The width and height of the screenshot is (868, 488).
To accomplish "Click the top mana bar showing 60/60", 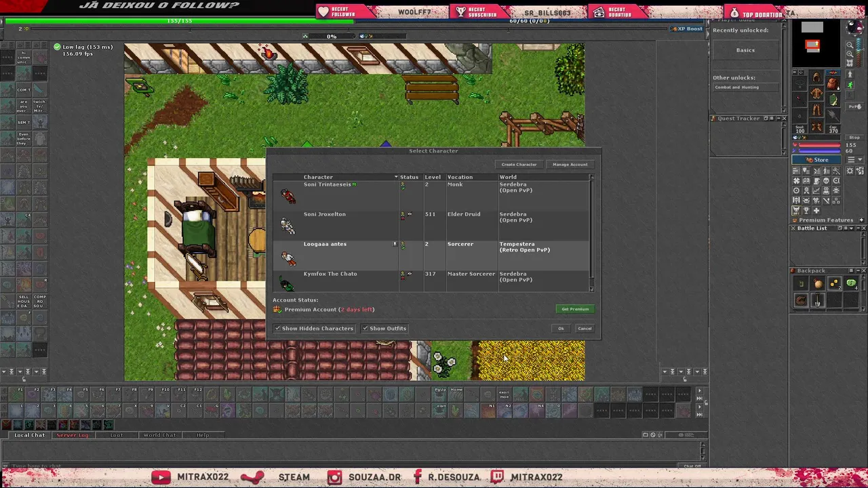I will 529,21.
